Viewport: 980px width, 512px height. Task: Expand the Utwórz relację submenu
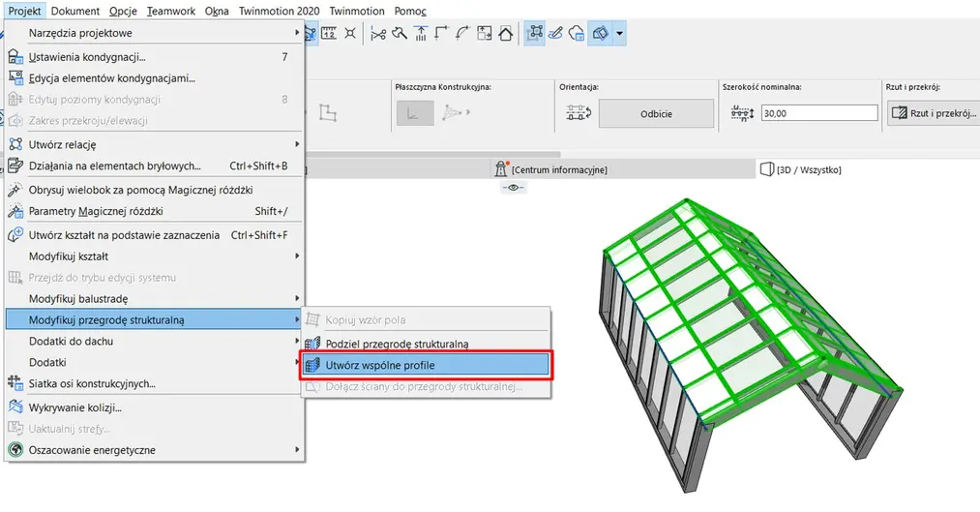(x=155, y=144)
